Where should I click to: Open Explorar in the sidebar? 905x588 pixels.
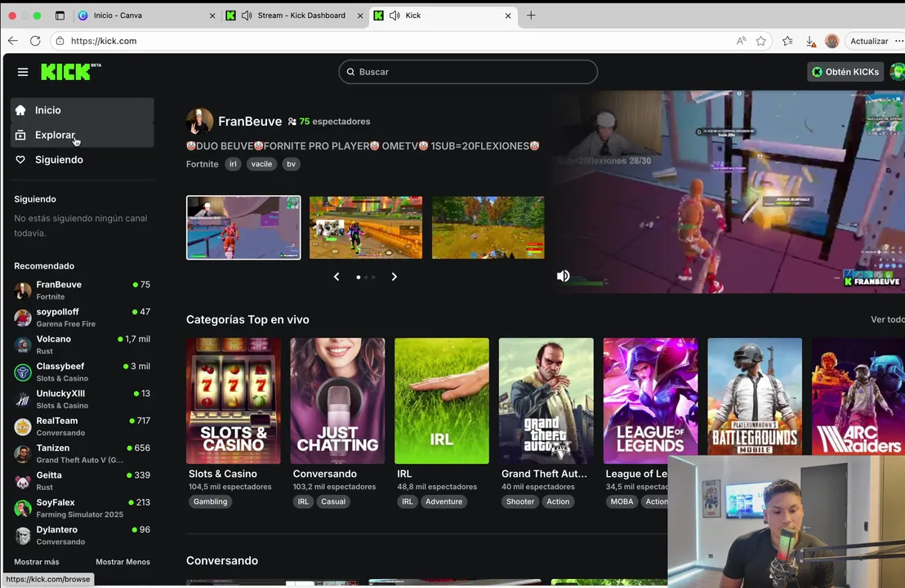82,135
